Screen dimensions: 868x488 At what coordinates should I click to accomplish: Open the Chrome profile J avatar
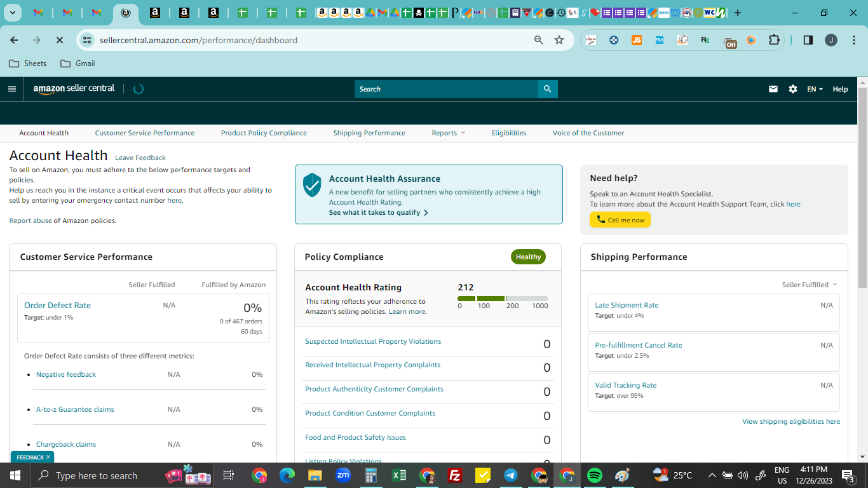coord(831,40)
